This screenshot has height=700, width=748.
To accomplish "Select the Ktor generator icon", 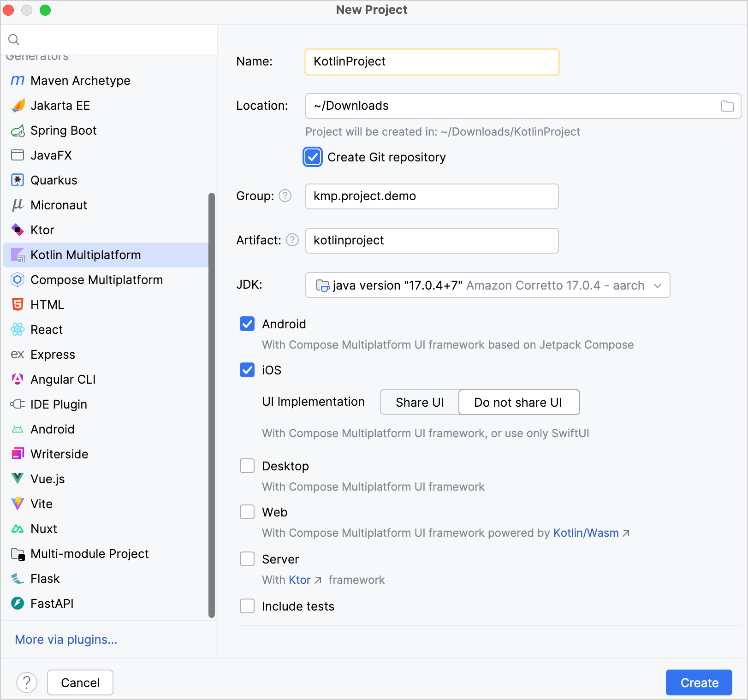I will tap(17, 230).
